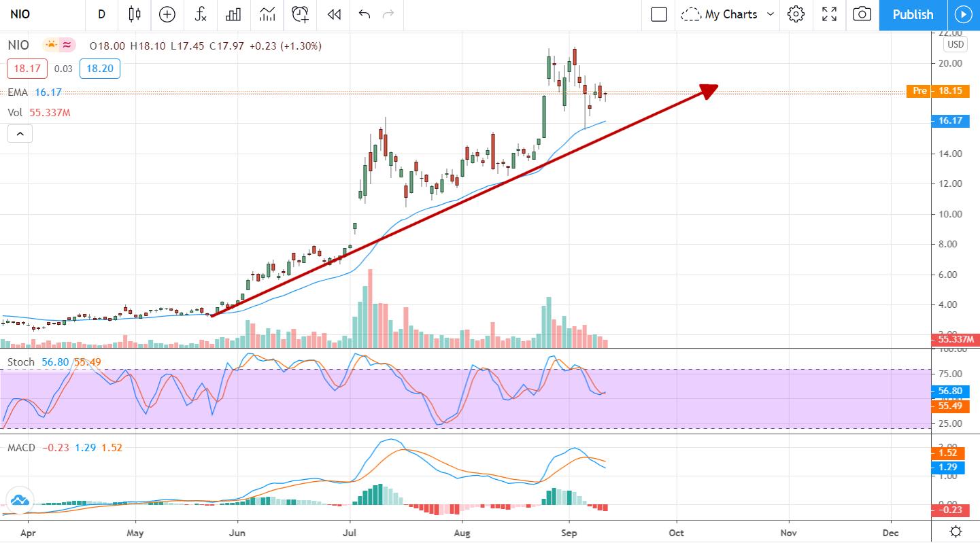Start bar replay with the rewind icon
This screenshot has height=543, width=980.
333,14
